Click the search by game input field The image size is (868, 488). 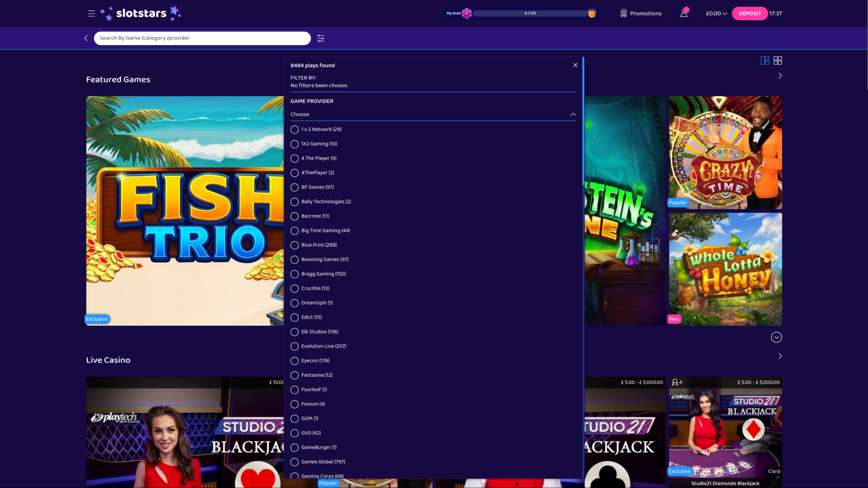202,38
